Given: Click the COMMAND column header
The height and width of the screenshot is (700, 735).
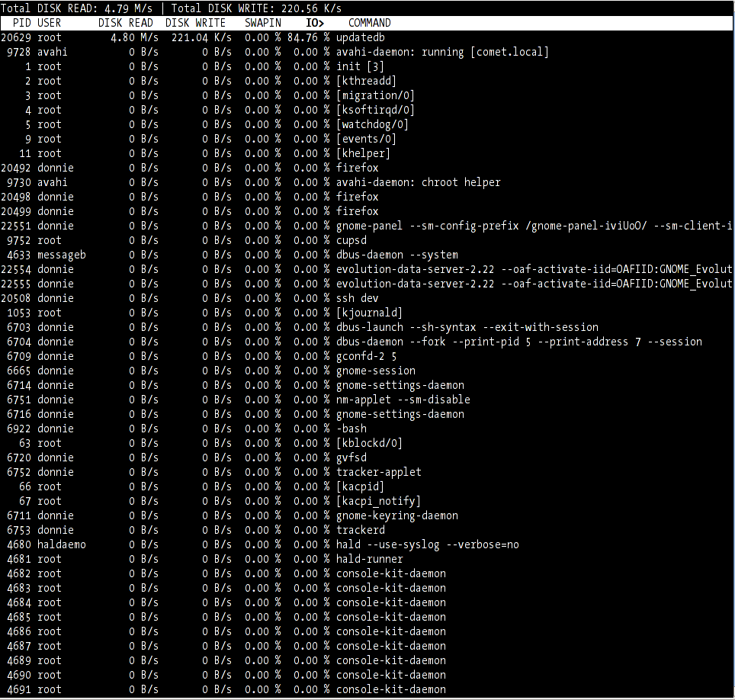Looking at the screenshot, I should [x=370, y=23].
